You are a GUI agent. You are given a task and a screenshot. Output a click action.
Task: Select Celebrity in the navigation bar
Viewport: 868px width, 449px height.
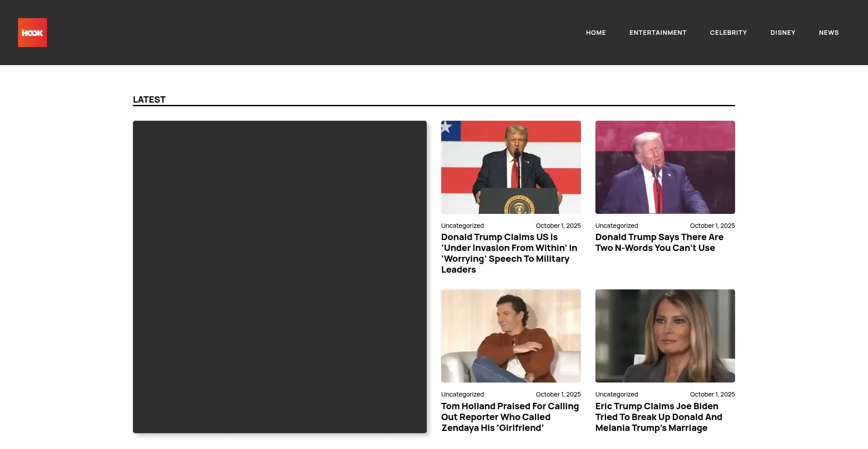728,33
